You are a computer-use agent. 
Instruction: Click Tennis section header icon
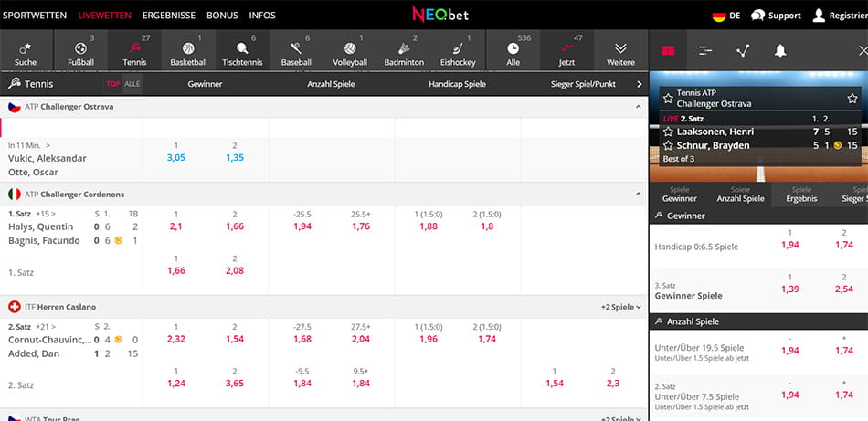15,84
